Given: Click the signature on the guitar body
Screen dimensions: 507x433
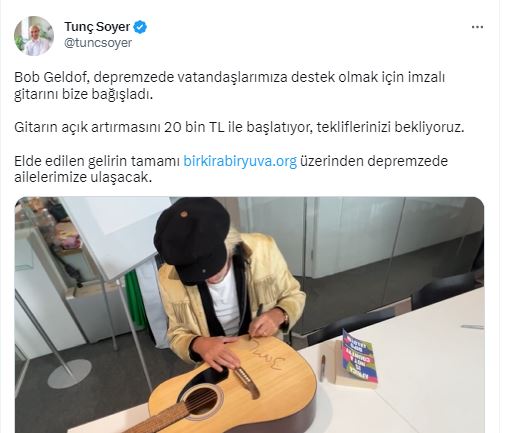Looking at the screenshot, I should [x=268, y=354].
